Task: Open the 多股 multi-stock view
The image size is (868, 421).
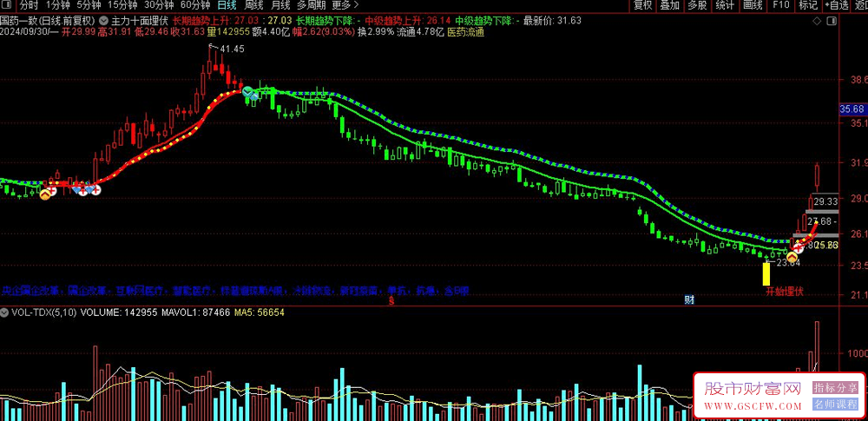Action: pos(697,5)
